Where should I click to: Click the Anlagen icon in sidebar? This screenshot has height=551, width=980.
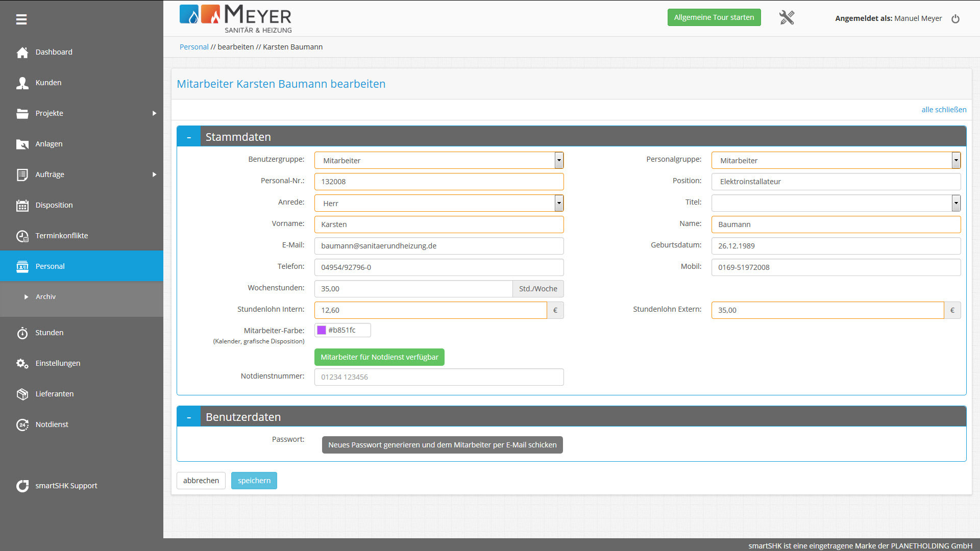point(22,144)
